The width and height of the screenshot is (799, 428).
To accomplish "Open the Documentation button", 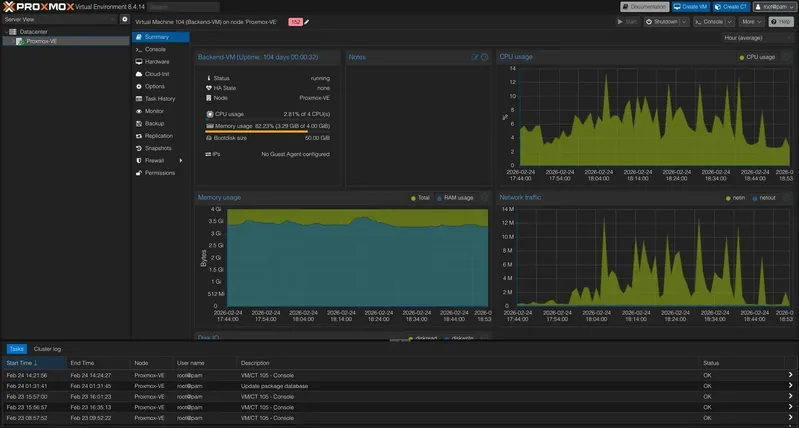I will tap(645, 7).
